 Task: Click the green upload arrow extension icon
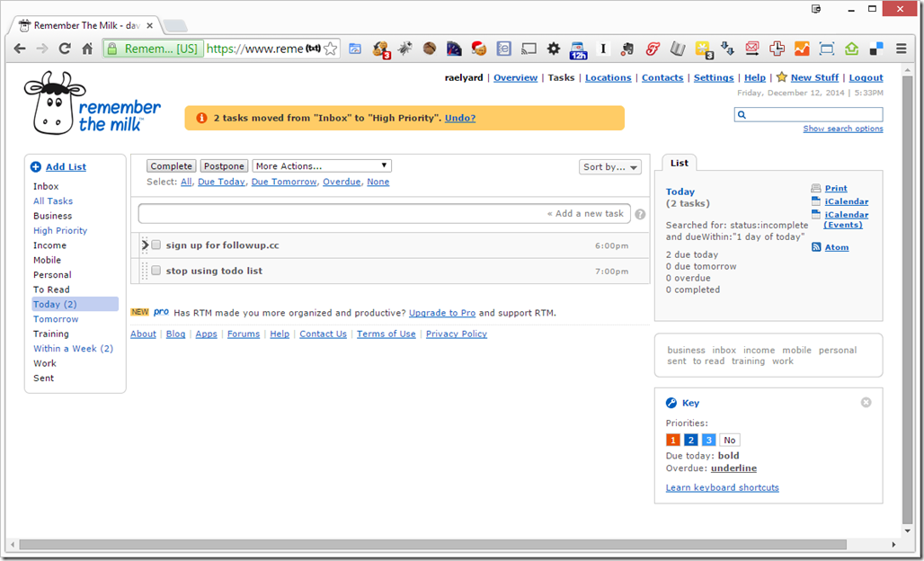click(x=851, y=49)
